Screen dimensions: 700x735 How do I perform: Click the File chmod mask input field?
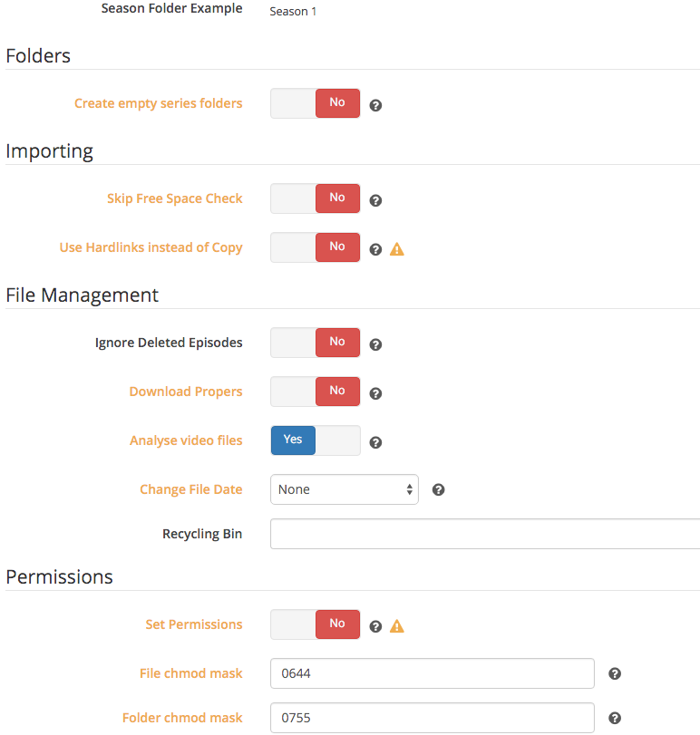[x=433, y=673]
